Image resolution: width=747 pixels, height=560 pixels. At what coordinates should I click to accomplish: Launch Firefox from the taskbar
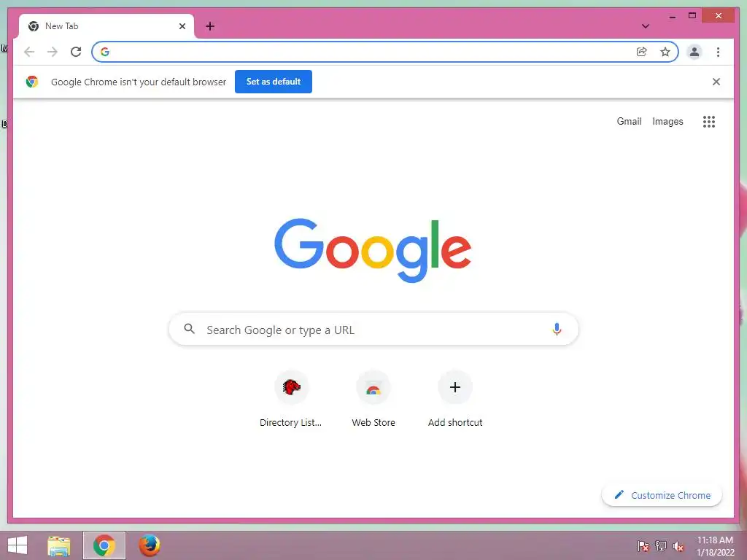pos(149,545)
